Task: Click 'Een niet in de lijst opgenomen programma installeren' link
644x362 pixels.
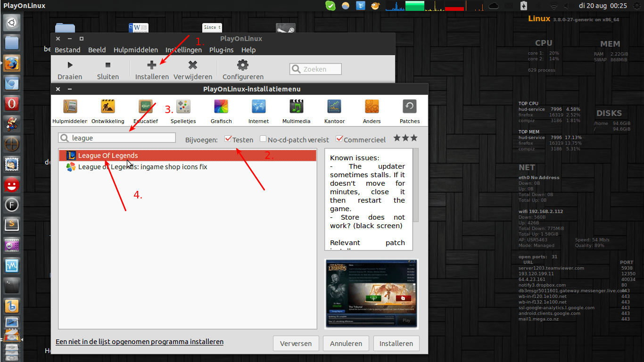Action: (140, 342)
